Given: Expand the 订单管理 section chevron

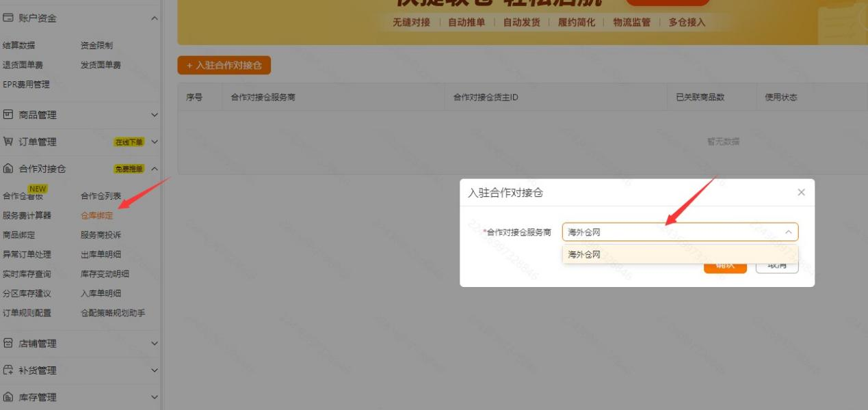Looking at the screenshot, I should [x=154, y=142].
